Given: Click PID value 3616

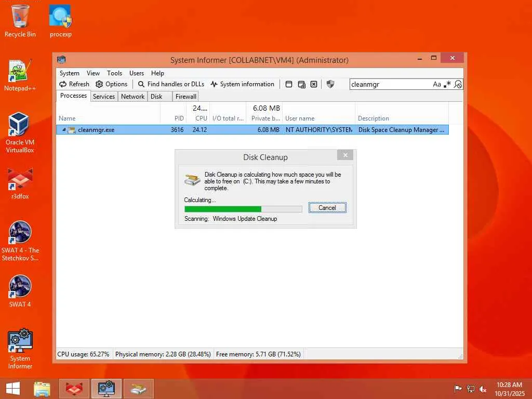Looking at the screenshot, I should tap(177, 129).
